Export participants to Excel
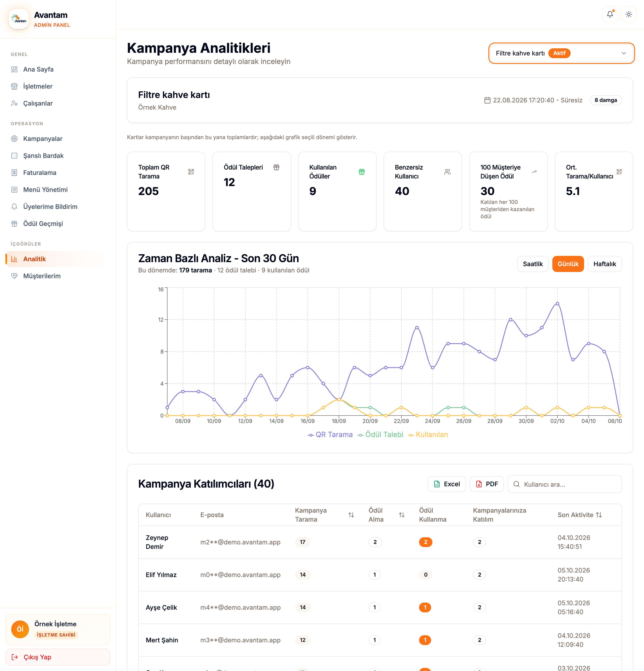The image size is (644, 671). coord(447,484)
